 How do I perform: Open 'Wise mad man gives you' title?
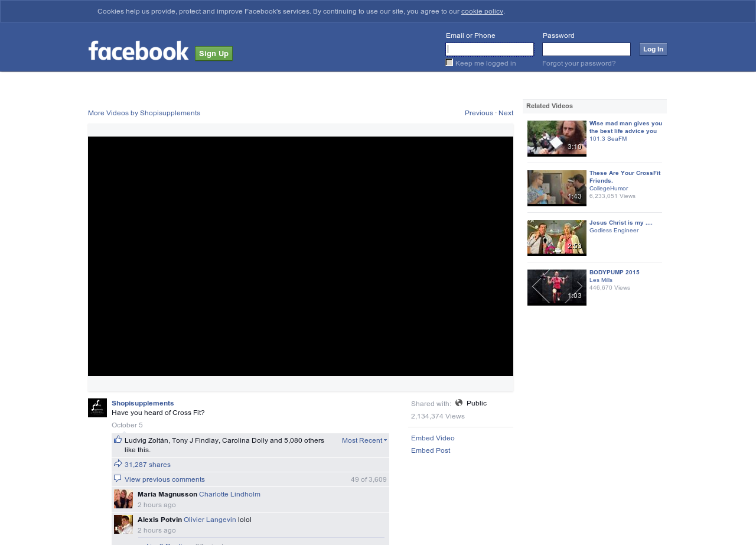coord(625,127)
